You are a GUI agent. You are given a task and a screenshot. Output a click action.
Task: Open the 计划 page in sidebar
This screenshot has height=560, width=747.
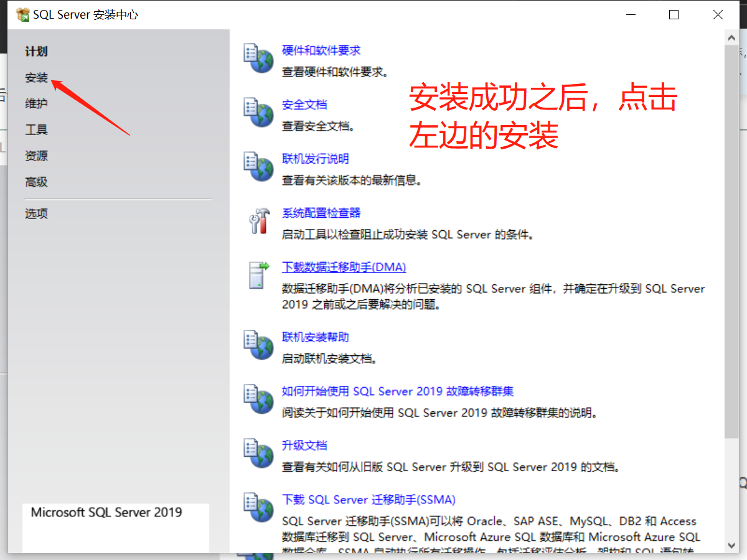click(x=36, y=52)
